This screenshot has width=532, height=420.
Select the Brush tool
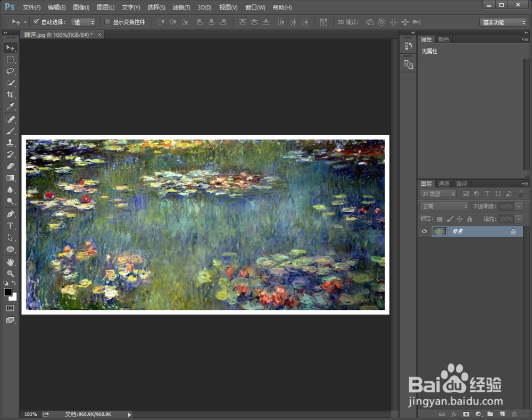pos(10,131)
